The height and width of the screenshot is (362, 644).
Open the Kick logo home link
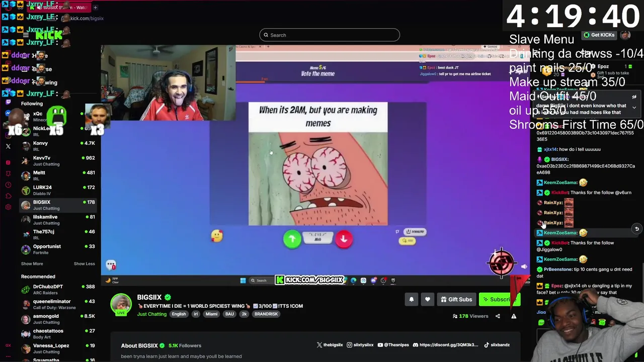coord(49,35)
